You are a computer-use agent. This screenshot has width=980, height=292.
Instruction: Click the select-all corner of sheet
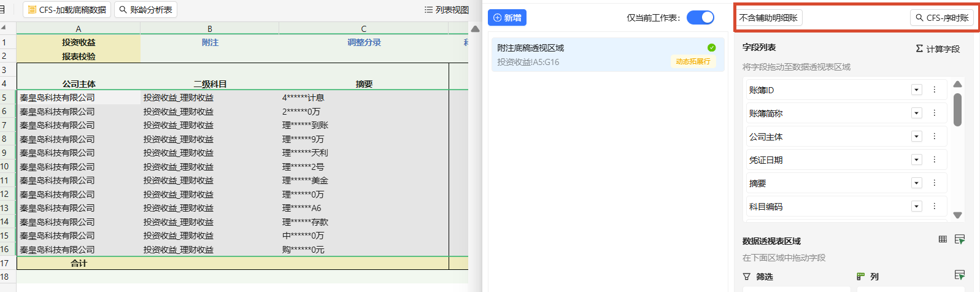[5, 28]
